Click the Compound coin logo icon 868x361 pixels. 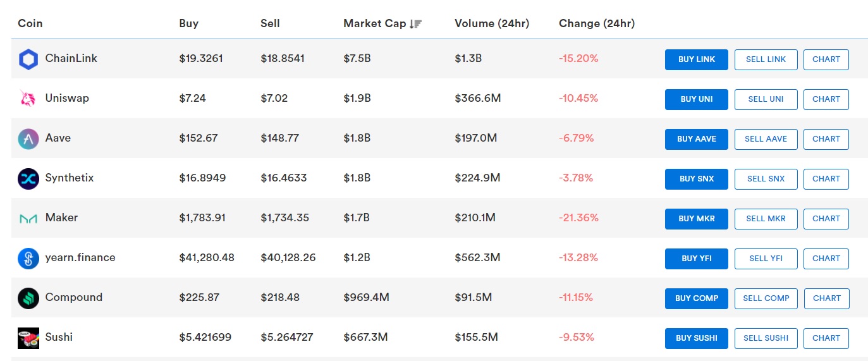[x=28, y=298]
